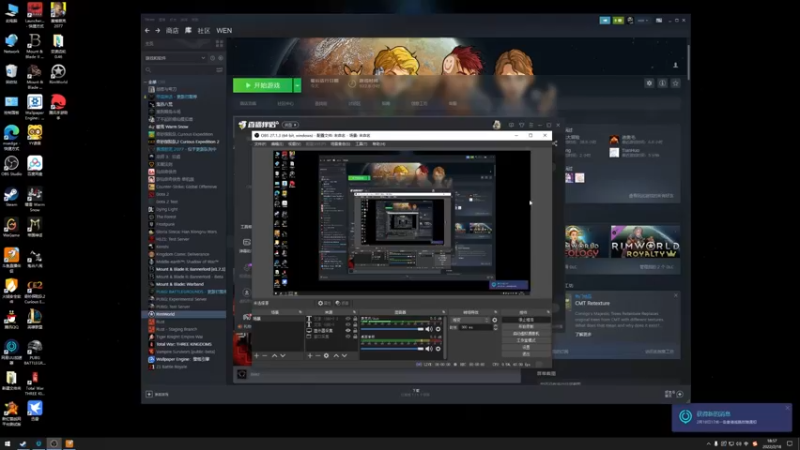Go back with Steam's left arrow

point(147,31)
